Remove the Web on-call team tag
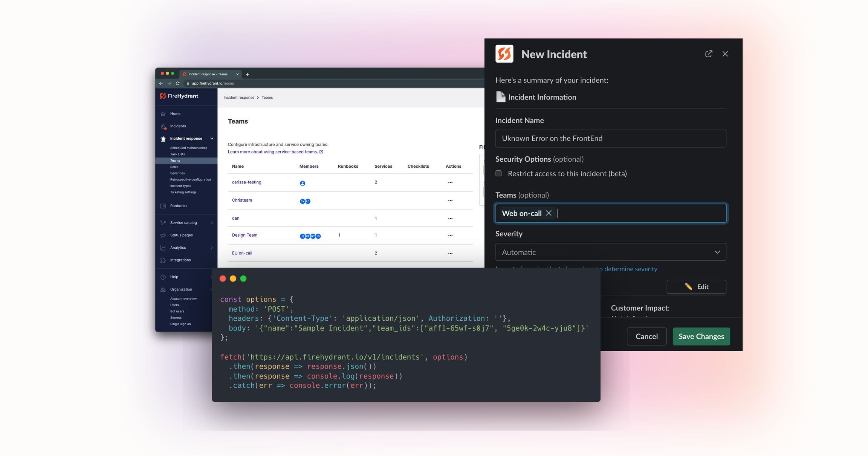Viewport: 868px width, 456px height. pyautogui.click(x=549, y=213)
